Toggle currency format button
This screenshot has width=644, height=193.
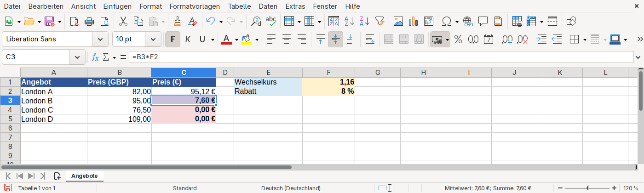437,40
